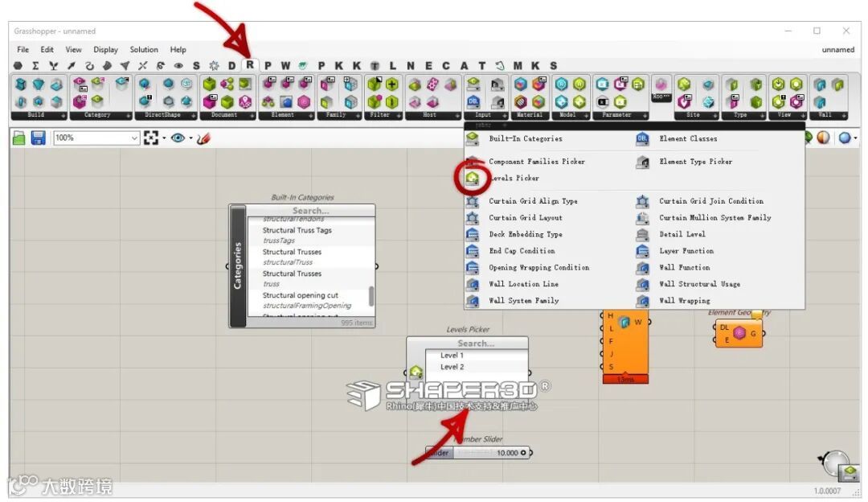Image resolution: width=868 pixels, height=502 pixels.
Task: Open the Help menu
Action: coord(178,49)
